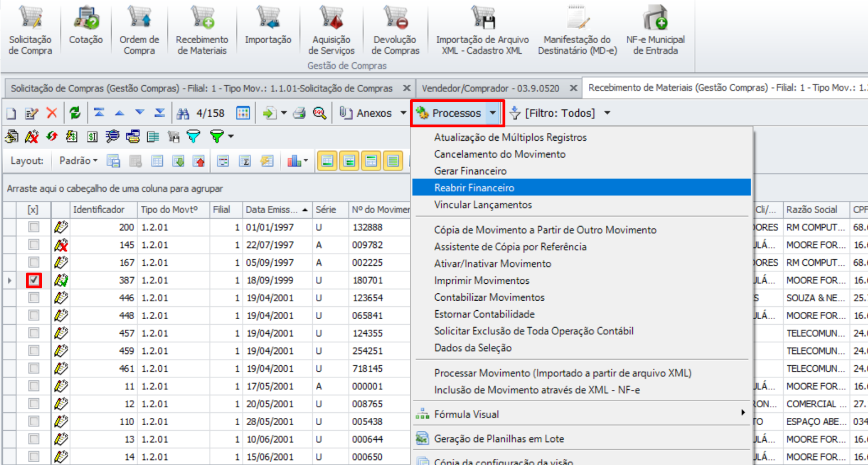This screenshot has width=868, height=465.
Task: Jump to the first record arrow
Action: click(x=99, y=113)
